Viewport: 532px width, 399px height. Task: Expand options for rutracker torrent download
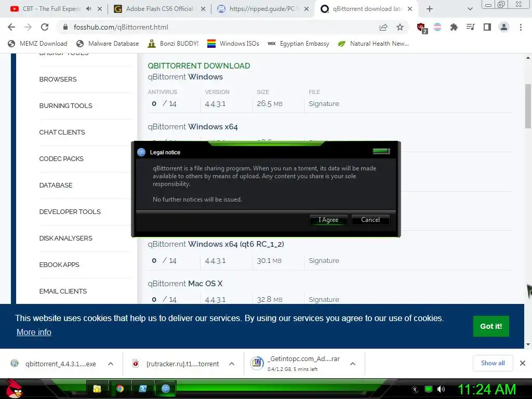coord(231,364)
